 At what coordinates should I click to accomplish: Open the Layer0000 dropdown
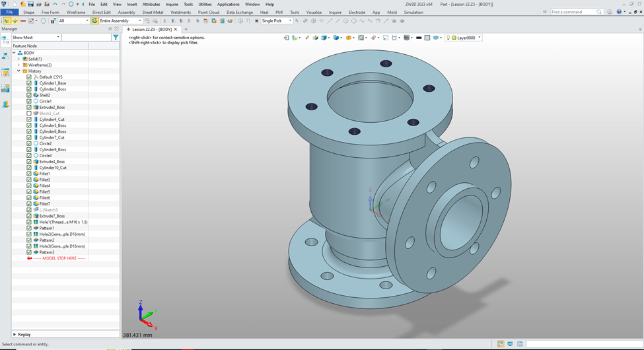[x=479, y=38]
